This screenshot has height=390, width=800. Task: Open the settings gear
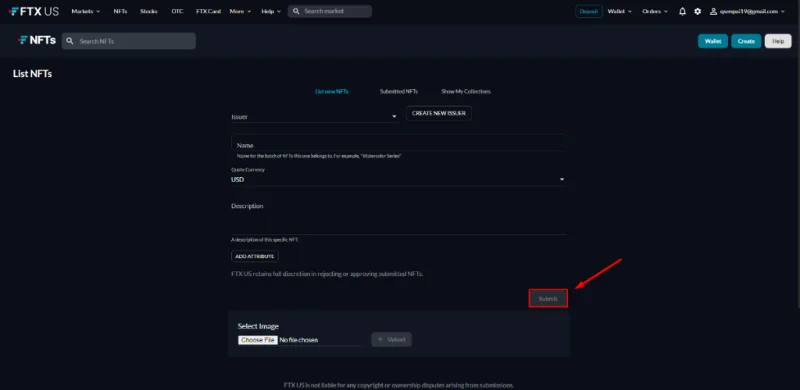point(697,11)
